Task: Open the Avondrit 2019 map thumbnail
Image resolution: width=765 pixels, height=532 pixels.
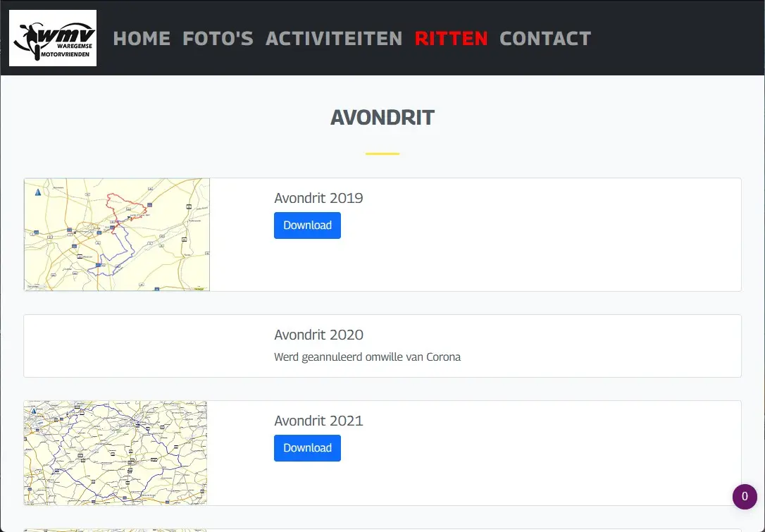Action: [x=117, y=235]
